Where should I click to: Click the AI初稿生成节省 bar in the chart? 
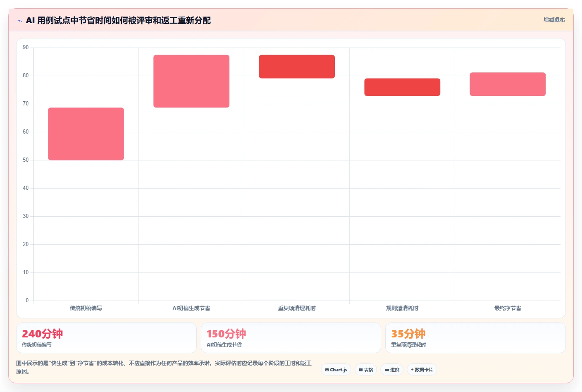pyautogui.click(x=191, y=81)
